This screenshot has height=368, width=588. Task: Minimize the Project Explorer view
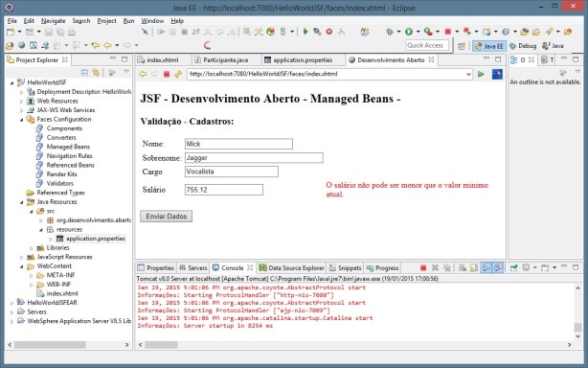coord(113,59)
